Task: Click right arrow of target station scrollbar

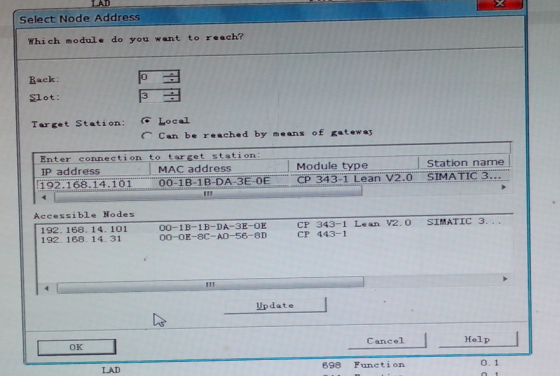Action: (504, 187)
